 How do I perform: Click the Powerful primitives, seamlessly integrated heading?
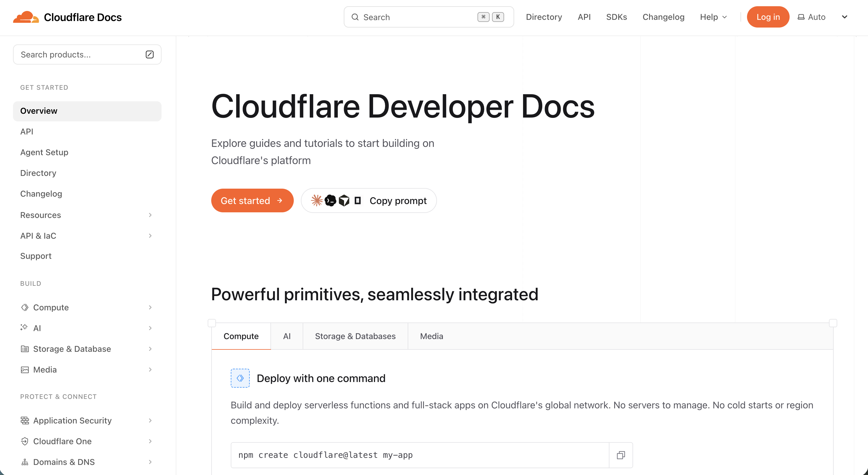[374, 295]
